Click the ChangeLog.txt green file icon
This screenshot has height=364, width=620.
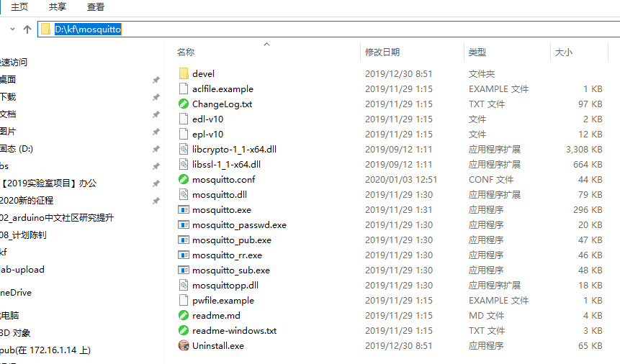click(x=184, y=104)
